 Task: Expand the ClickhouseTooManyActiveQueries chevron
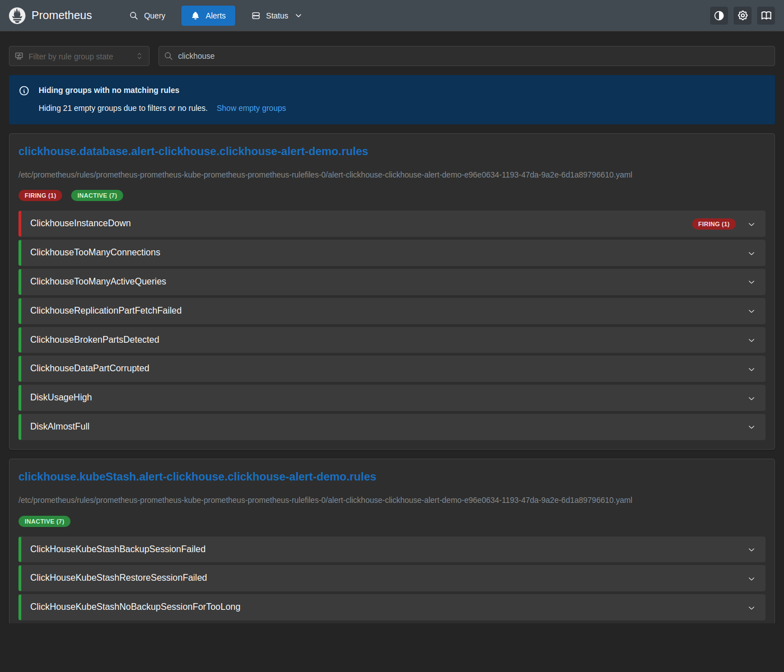(x=752, y=282)
